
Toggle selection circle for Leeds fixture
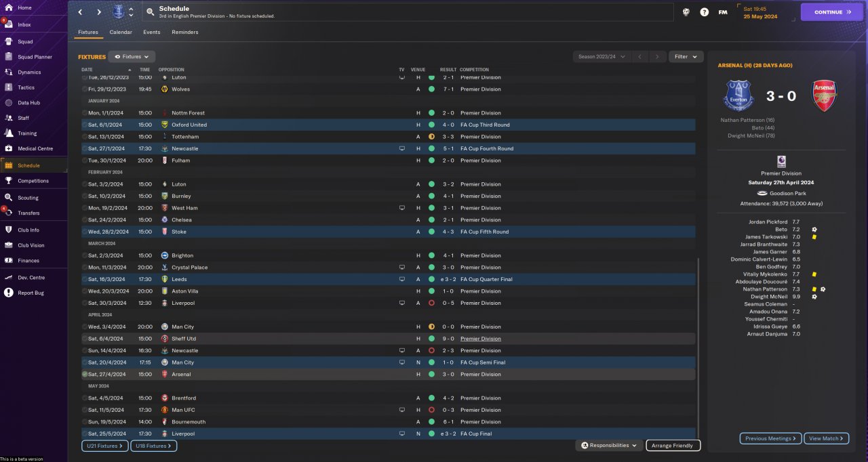pyautogui.click(x=85, y=279)
